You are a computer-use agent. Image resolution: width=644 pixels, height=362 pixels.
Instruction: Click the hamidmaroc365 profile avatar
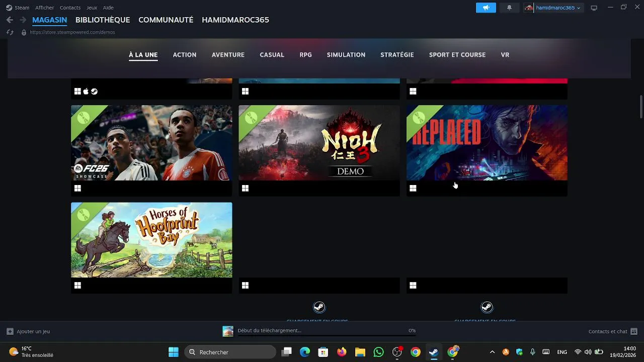528,8
